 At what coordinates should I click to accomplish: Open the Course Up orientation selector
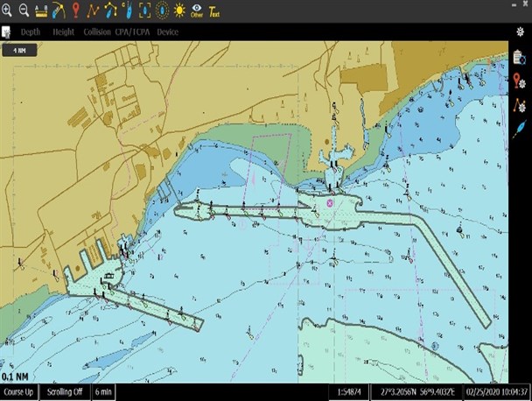[x=18, y=392]
